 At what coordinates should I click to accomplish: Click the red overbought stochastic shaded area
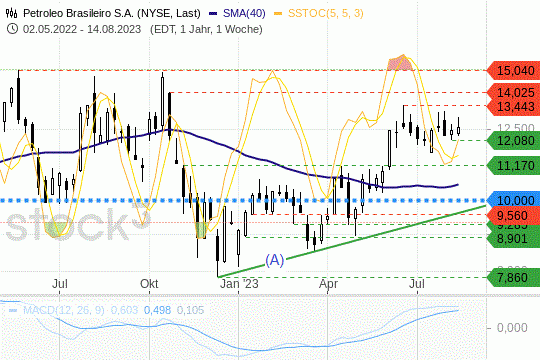[x=399, y=64]
